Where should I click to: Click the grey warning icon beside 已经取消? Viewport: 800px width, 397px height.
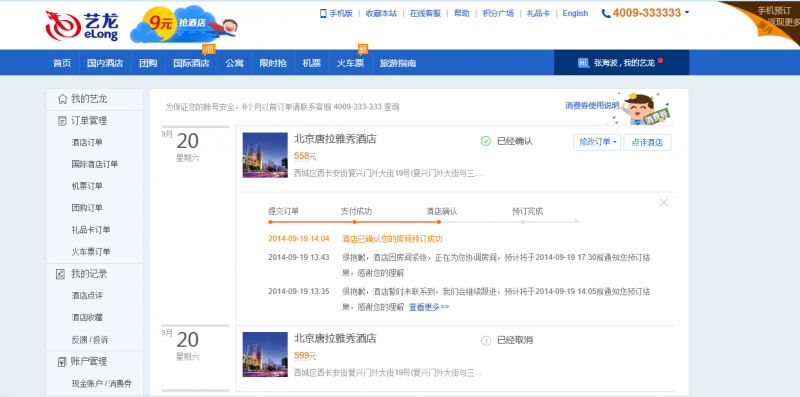[486, 340]
